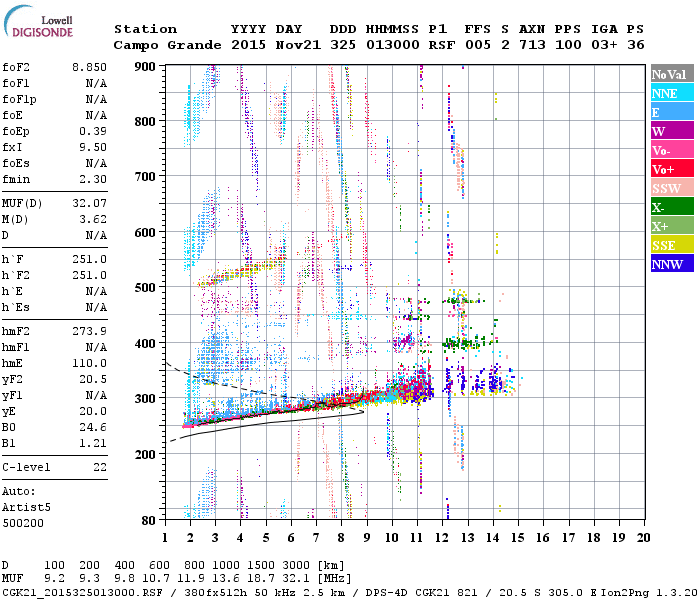The height and width of the screenshot is (600, 700).
Task: Click the 900 km height axis label
Action: pos(145,67)
